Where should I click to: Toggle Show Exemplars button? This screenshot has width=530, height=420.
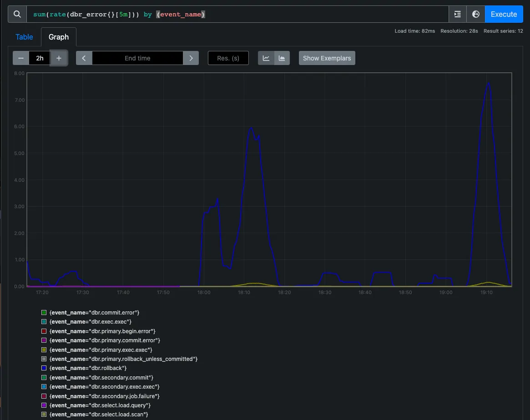tap(327, 58)
